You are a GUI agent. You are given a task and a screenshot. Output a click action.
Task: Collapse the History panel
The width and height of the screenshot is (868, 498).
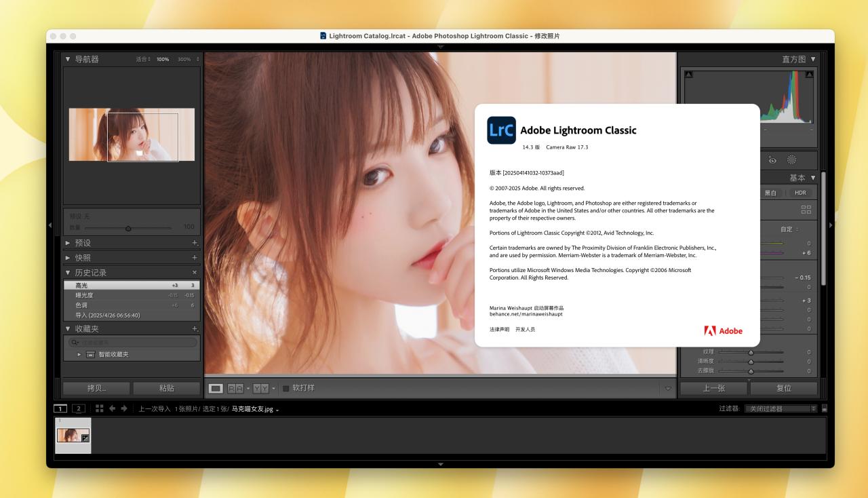68,273
